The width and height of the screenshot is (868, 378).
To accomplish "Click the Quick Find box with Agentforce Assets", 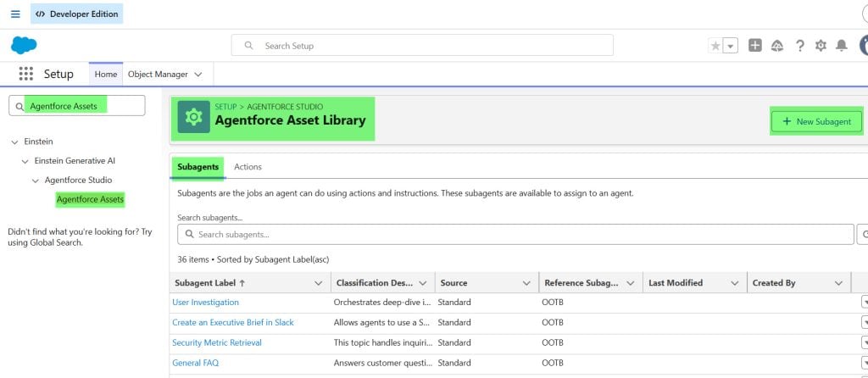I will click(x=77, y=106).
